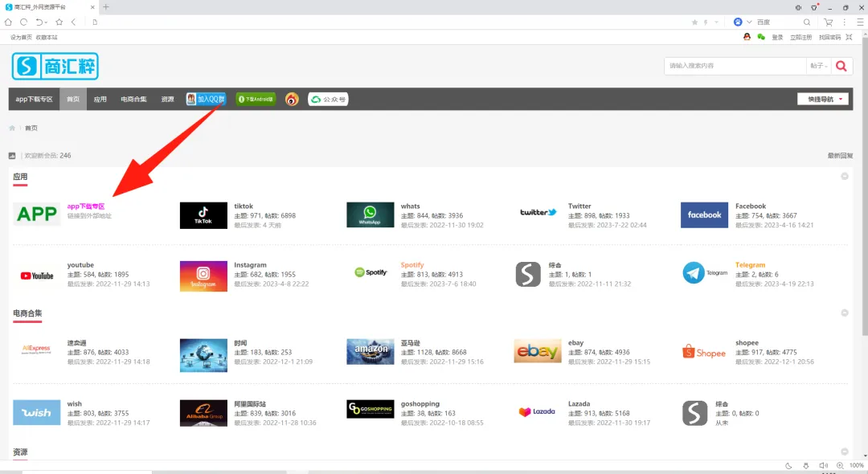868x474 pixels.
Task: Click the Instagram logo icon
Action: 203,276
